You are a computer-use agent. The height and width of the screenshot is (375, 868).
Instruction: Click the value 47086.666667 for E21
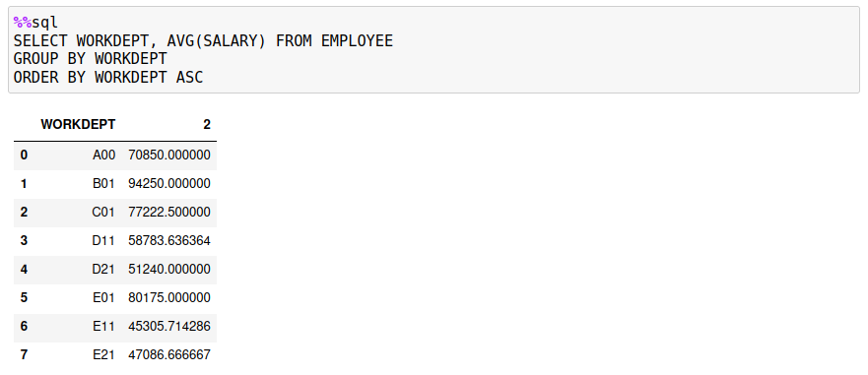169,355
